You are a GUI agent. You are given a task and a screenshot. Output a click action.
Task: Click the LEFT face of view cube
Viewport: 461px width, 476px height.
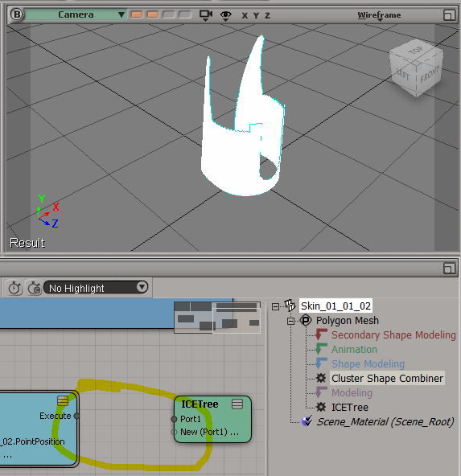click(402, 74)
